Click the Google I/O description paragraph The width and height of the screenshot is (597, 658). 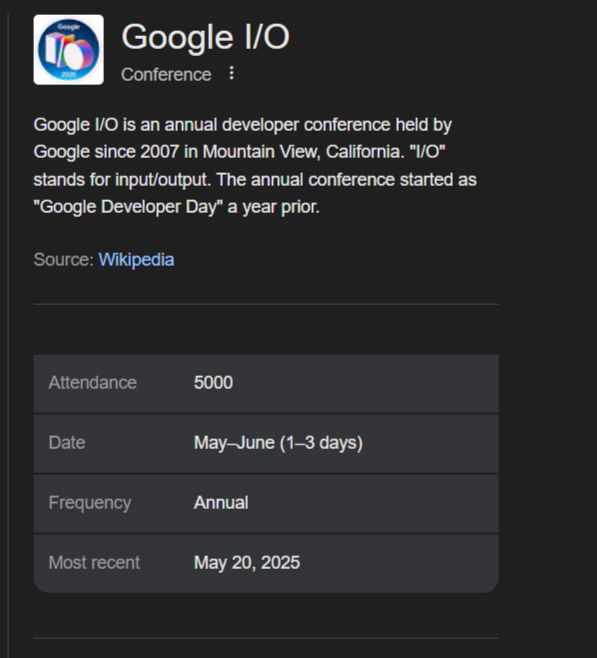point(255,166)
